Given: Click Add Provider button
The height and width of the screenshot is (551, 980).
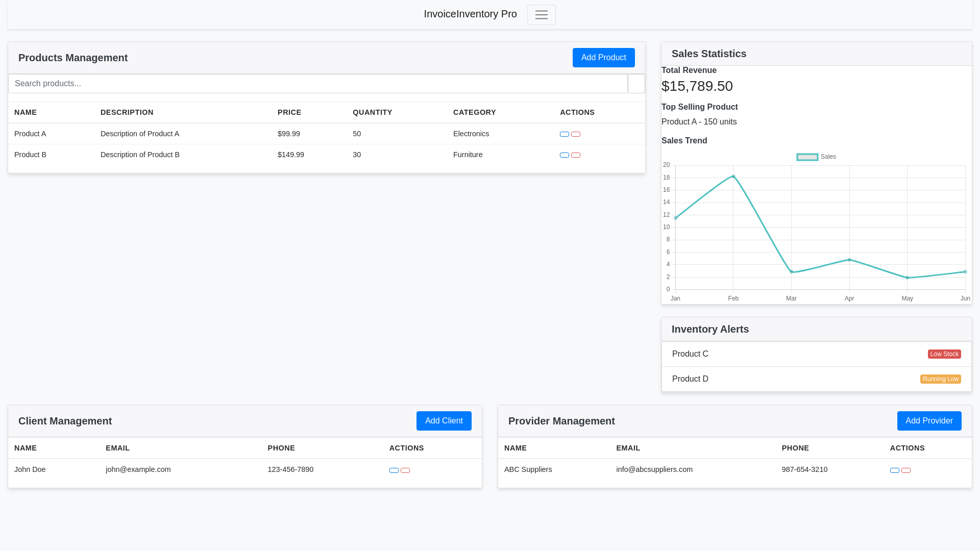Looking at the screenshot, I should click(929, 421).
